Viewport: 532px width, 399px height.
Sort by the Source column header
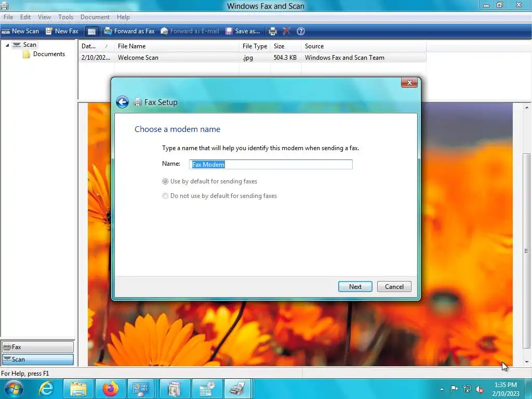[x=364, y=46]
